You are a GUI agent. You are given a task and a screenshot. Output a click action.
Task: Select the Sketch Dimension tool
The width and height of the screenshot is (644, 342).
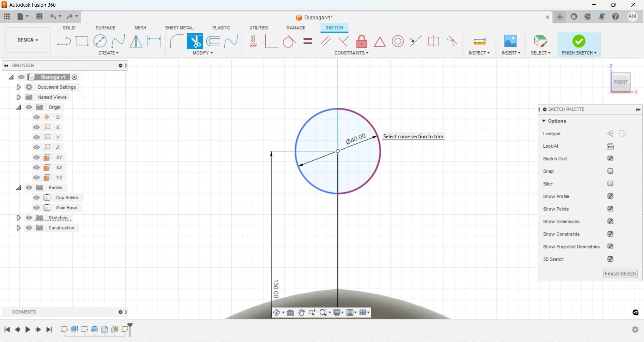[x=154, y=41]
